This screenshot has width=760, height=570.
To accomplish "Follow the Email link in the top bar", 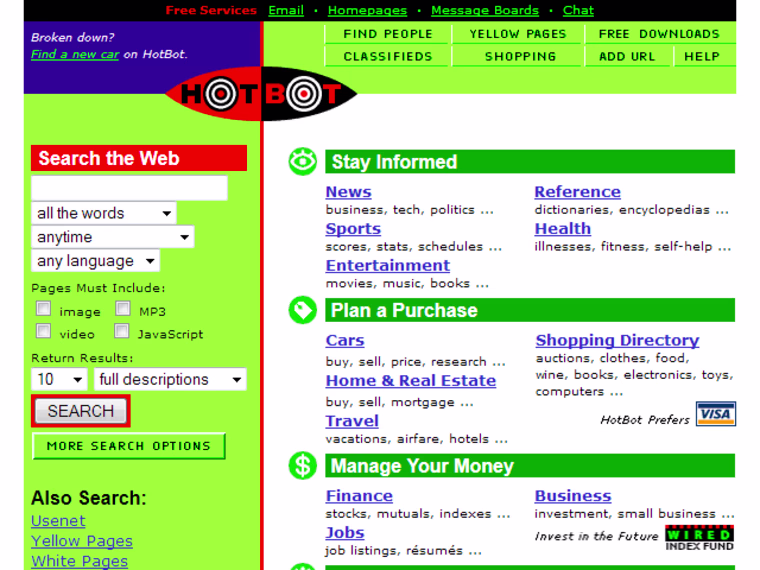I will click(286, 10).
